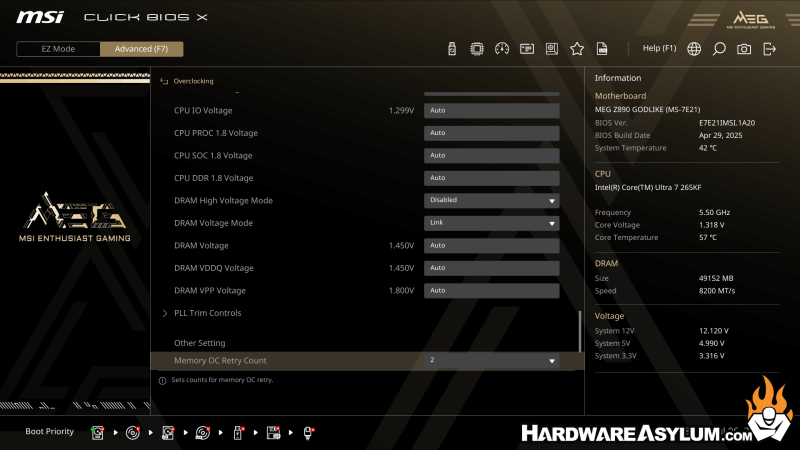Click the MEG Z890 GODLIKE motherboard name
800x450 pixels.
647,110
